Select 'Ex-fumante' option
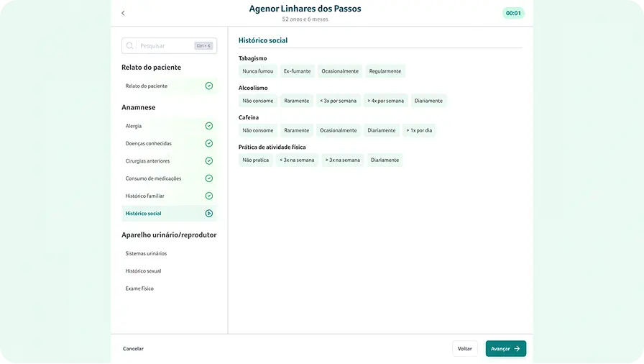Image resolution: width=644 pixels, height=364 pixels. 298,71
